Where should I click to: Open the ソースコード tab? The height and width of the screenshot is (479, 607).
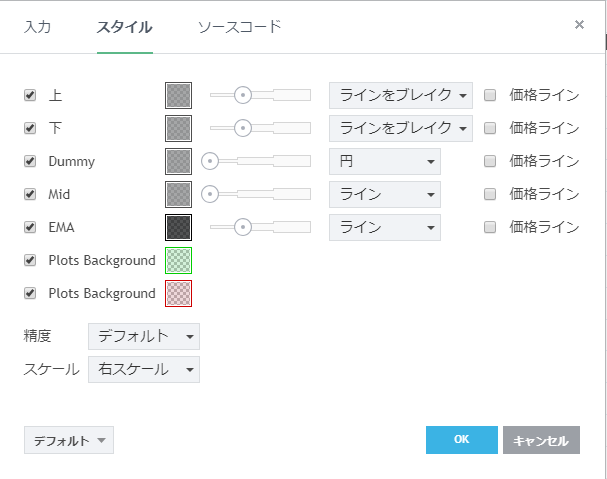pos(239,26)
